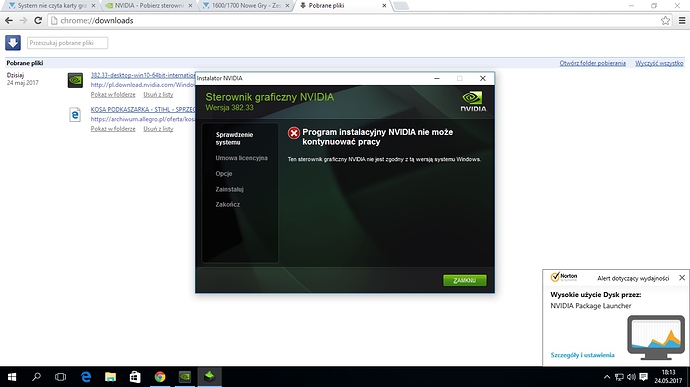Image resolution: width=690 pixels, height=387 pixels.
Task: Open KOSA PODKASZARKA - STIHL download link
Action: click(x=143, y=109)
